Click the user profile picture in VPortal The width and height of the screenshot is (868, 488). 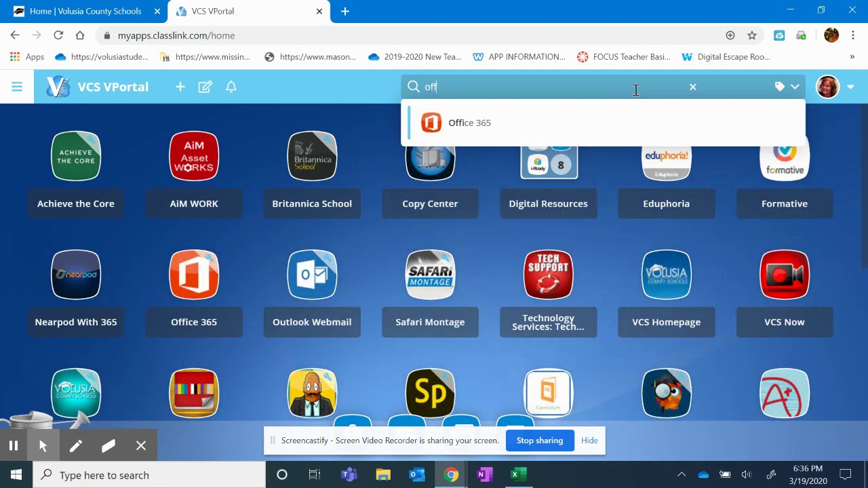pyautogui.click(x=828, y=87)
